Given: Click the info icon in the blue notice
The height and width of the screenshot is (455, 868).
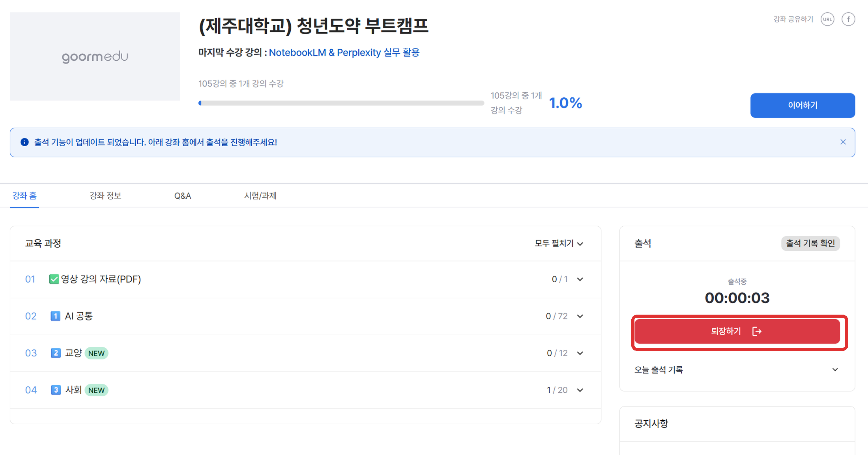Looking at the screenshot, I should [24, 142].
